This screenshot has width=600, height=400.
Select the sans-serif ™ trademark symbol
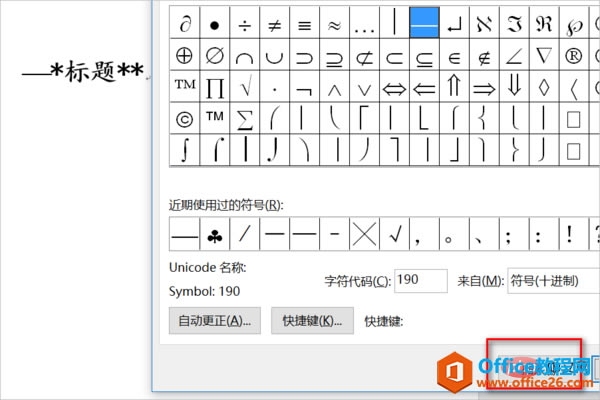(x=214, y=118)
